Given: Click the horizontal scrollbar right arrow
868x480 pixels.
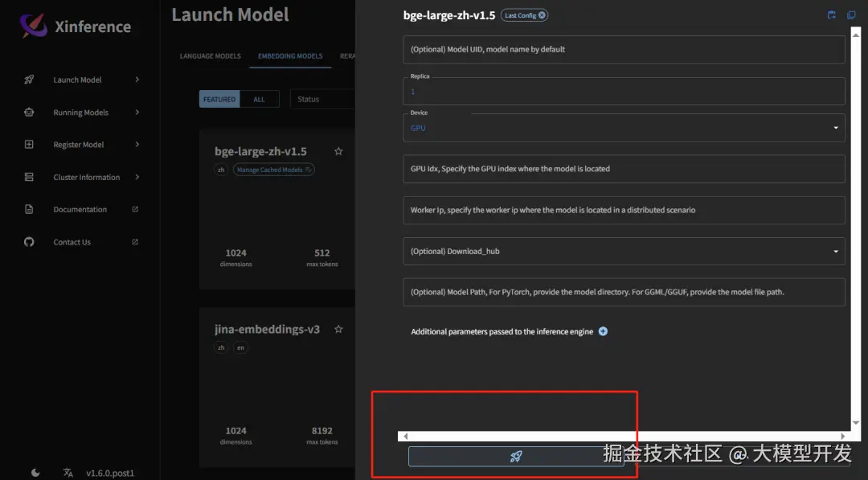Looking at the screenshot, I should tap(843, 437).
